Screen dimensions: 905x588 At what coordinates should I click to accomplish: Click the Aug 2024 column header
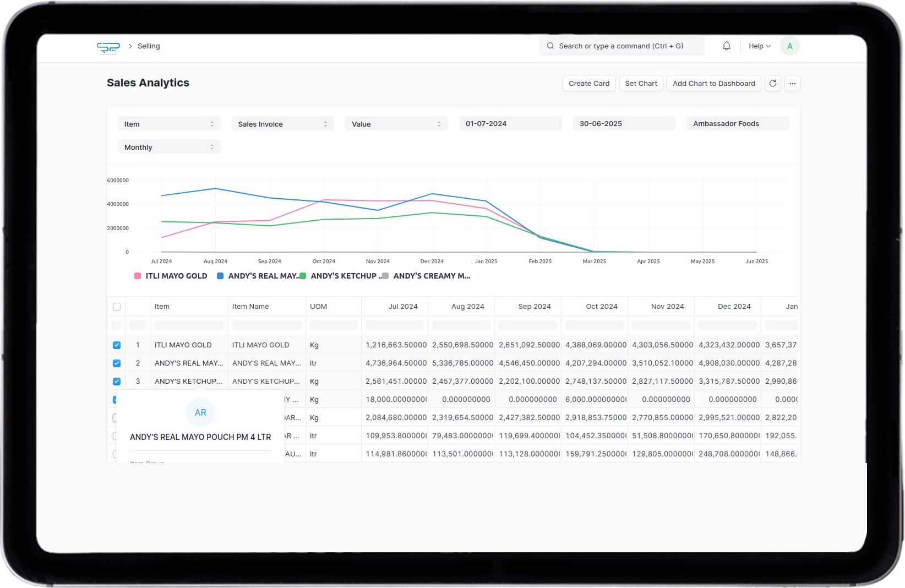coord(461,307)
